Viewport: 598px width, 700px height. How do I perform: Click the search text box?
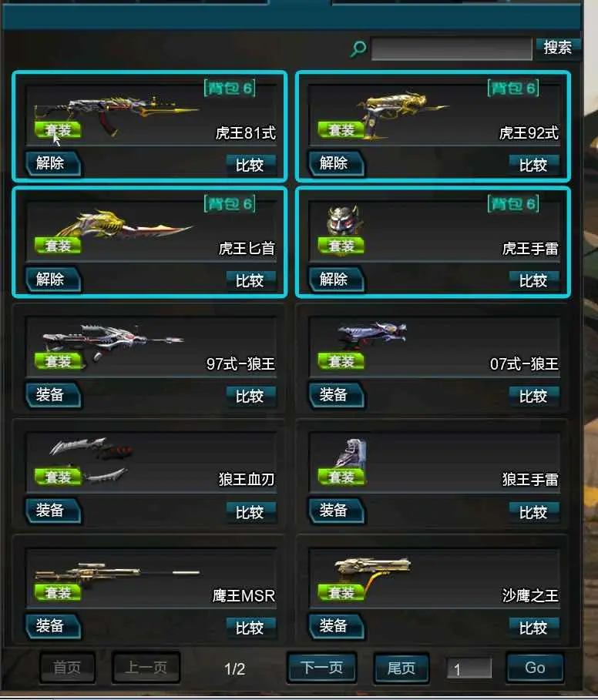[x=452, y=49]
